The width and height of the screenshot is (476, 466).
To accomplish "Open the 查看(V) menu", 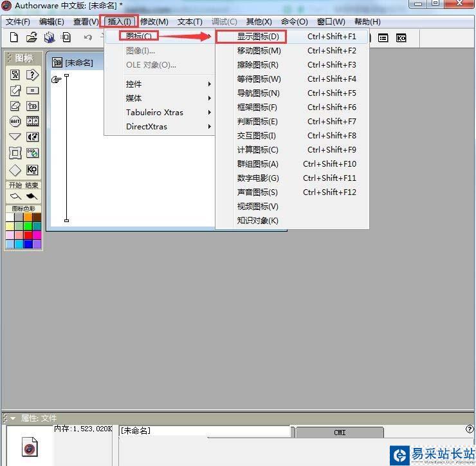I will pos(86,22).
